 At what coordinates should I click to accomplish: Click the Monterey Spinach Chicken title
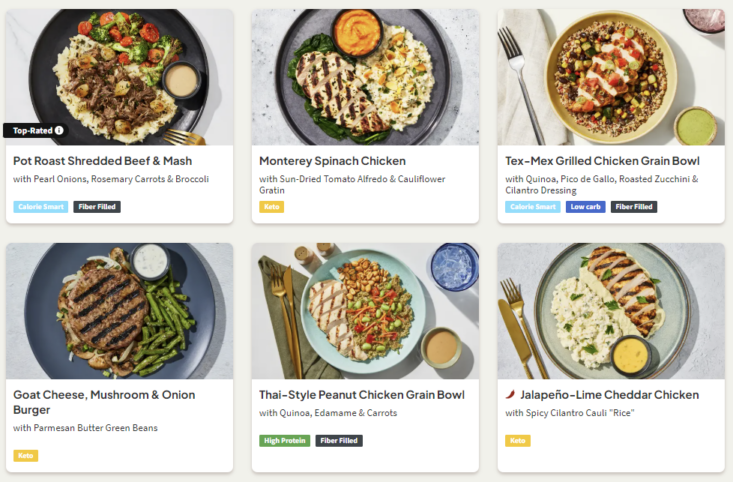click(x=332, y=160)
